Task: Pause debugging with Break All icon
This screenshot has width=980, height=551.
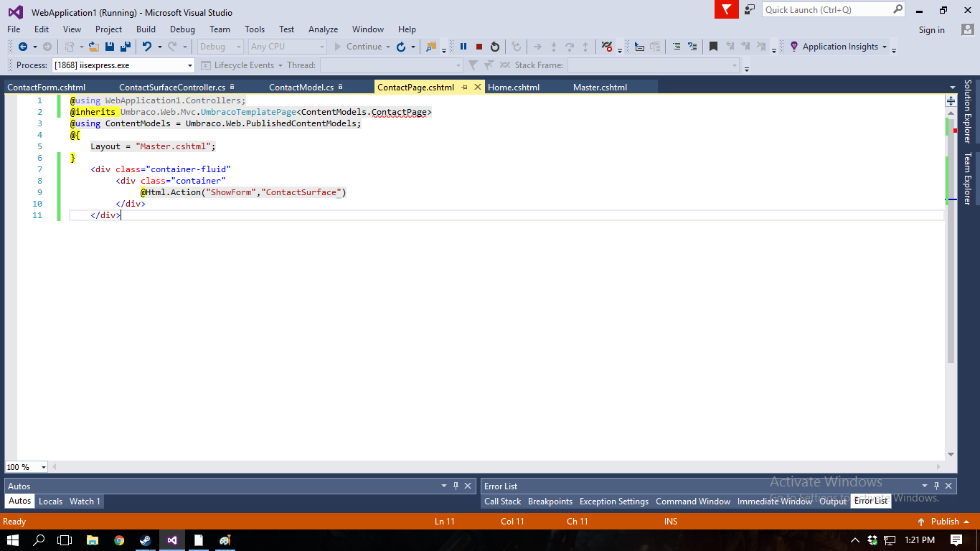Action: pos(463,46)
